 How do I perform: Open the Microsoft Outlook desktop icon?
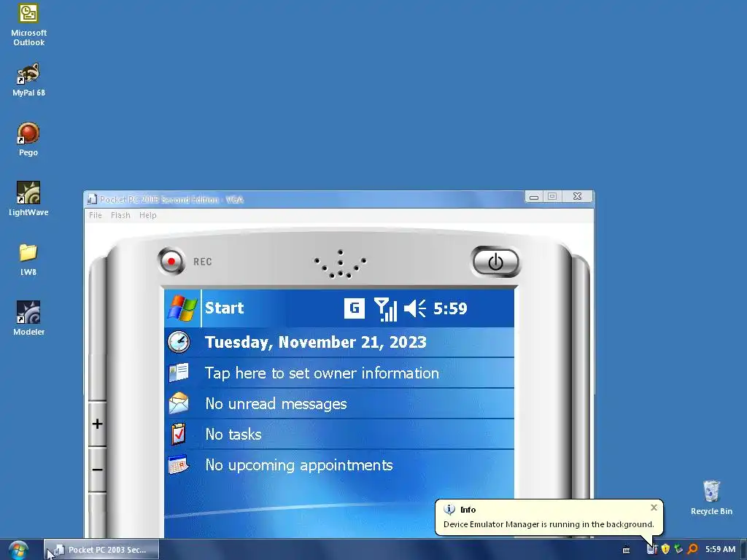[x=28, y=25]
